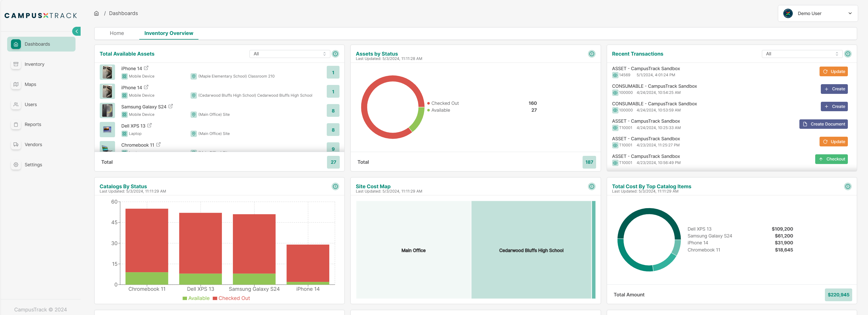Open Vendors in the sidebar

pyautogui.click(x=33, y=145)
